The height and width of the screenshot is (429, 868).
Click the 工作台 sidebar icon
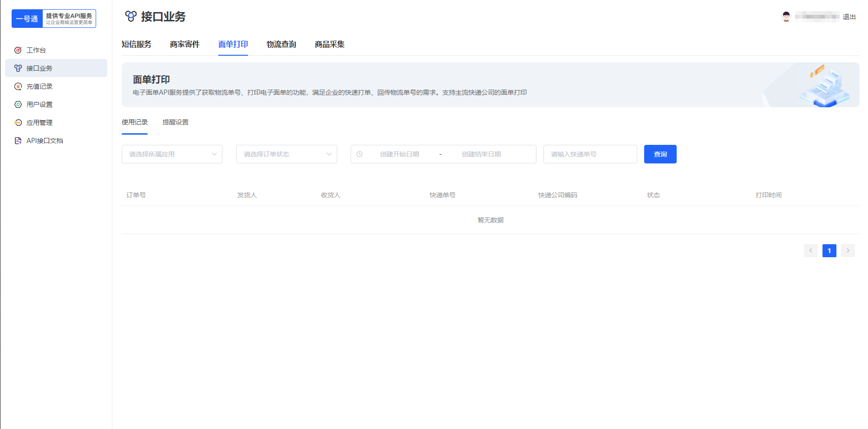[18, 50]
